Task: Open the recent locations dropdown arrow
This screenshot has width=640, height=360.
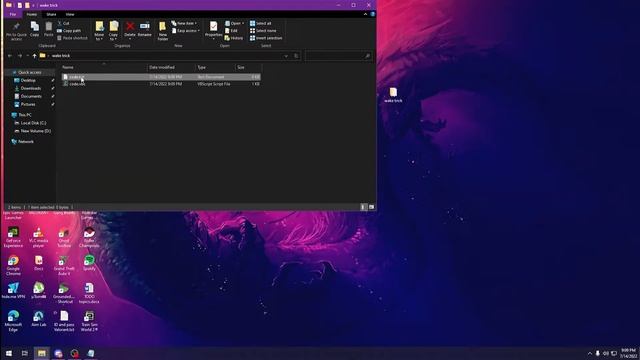Action: 27,56
